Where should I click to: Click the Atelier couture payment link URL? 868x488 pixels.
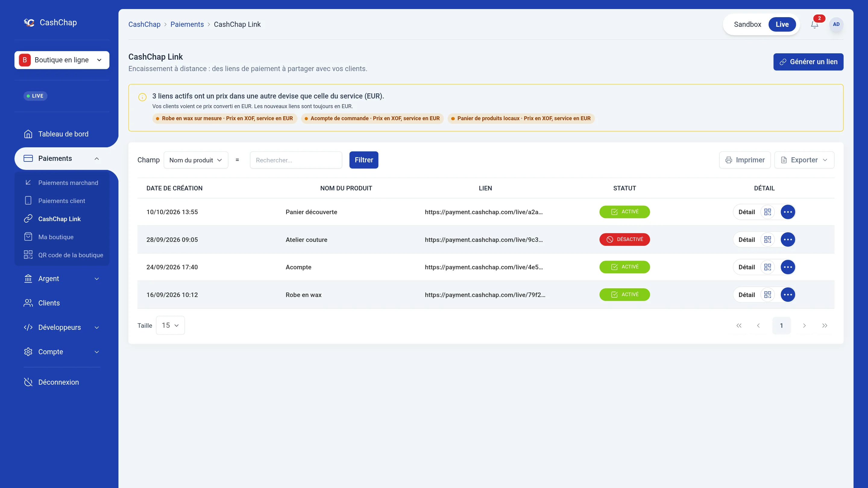click(x=483, y=239)
